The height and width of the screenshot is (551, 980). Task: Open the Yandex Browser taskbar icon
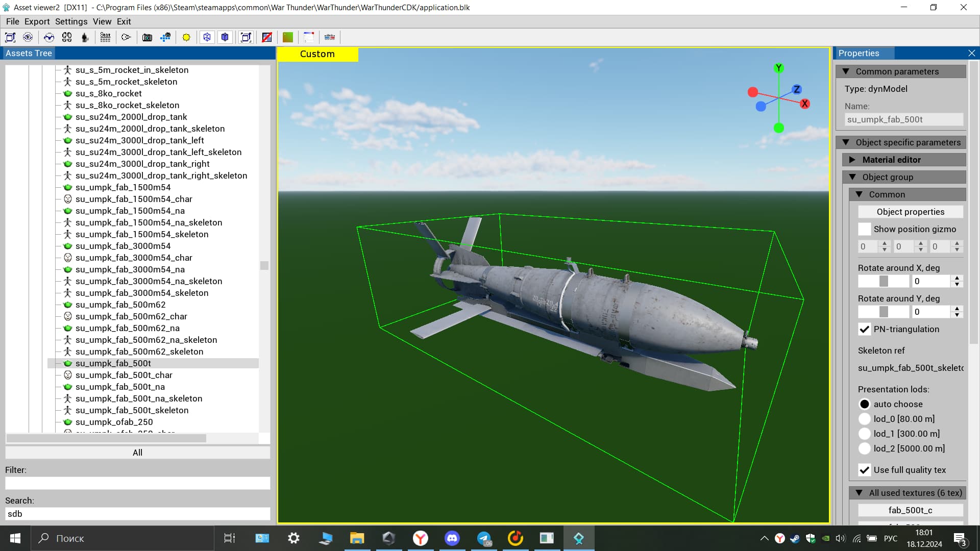[421, 538]
